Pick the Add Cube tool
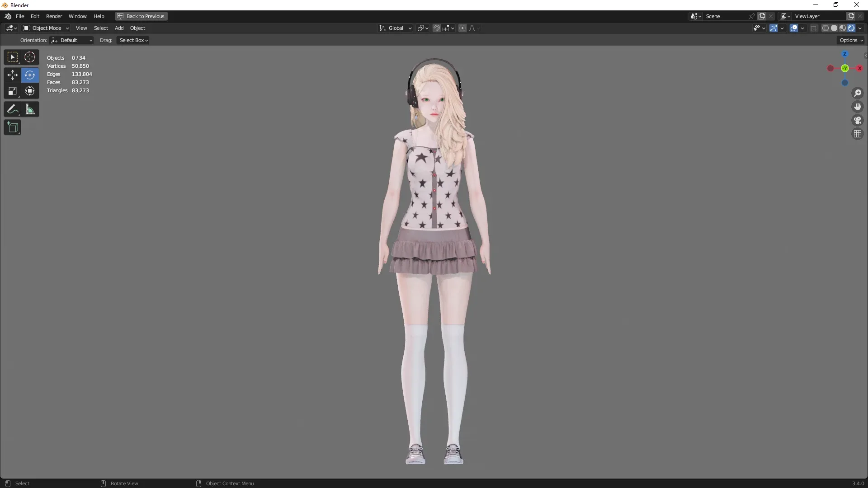The image size is (868, 488). [12, 127]
